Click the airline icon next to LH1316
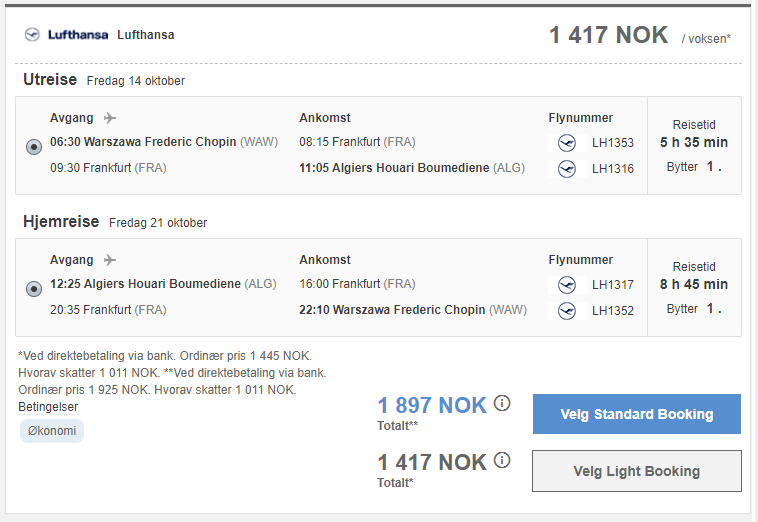Screen dimensions: 758x522 coord(567,169)
